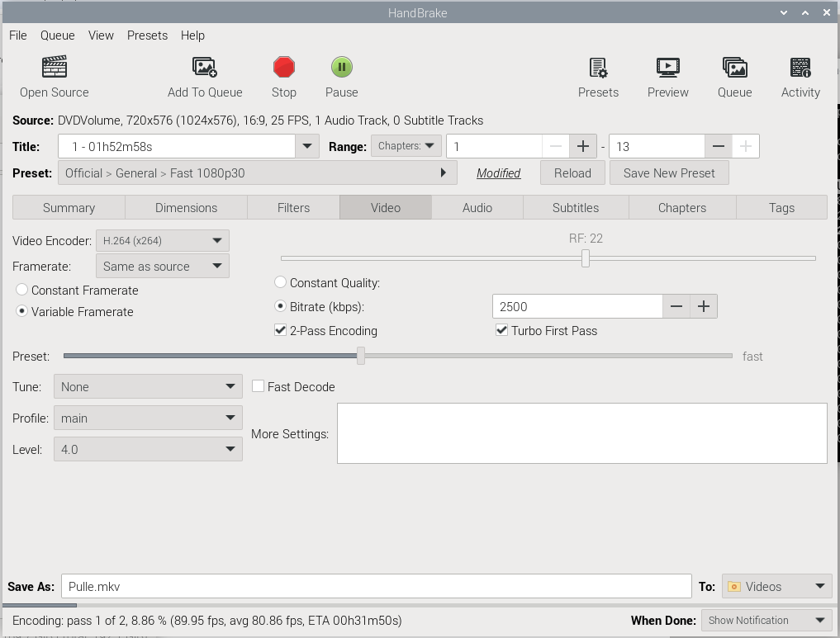This screenshot has height=638, width=840.
Task: Open the Activity log icon
Action: pos(800,67)
